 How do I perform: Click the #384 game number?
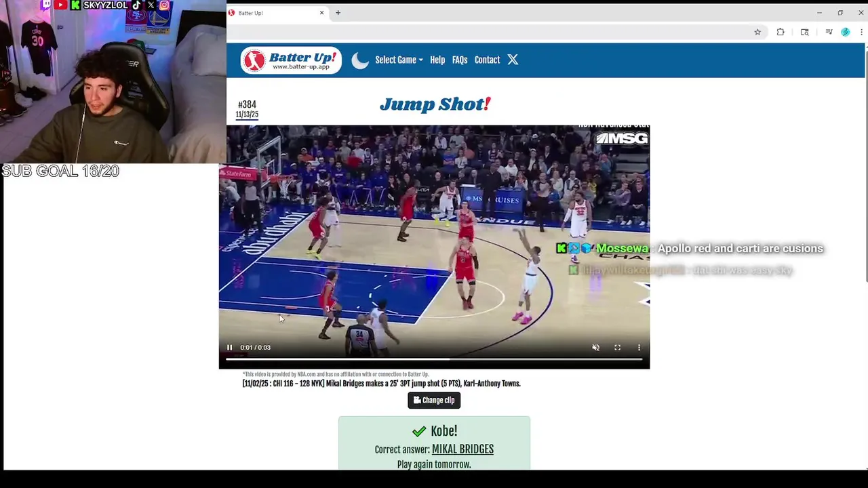pos(247,104)
